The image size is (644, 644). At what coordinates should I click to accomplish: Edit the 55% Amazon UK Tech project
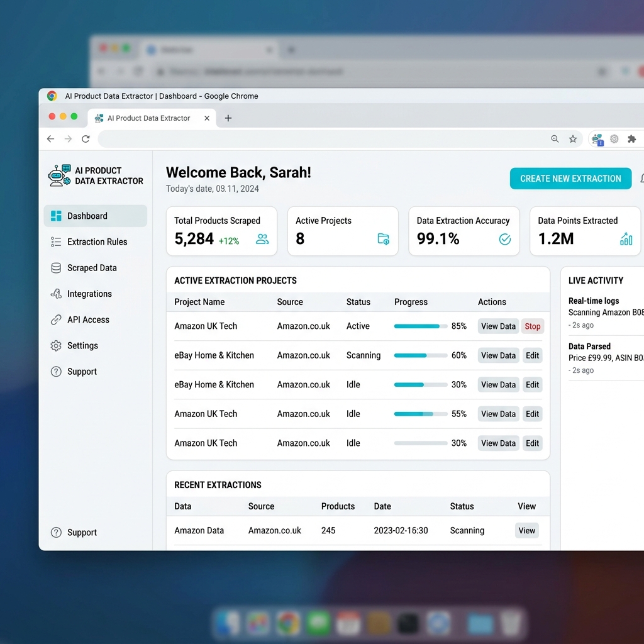pyautogui.click(x=532, y=414)
